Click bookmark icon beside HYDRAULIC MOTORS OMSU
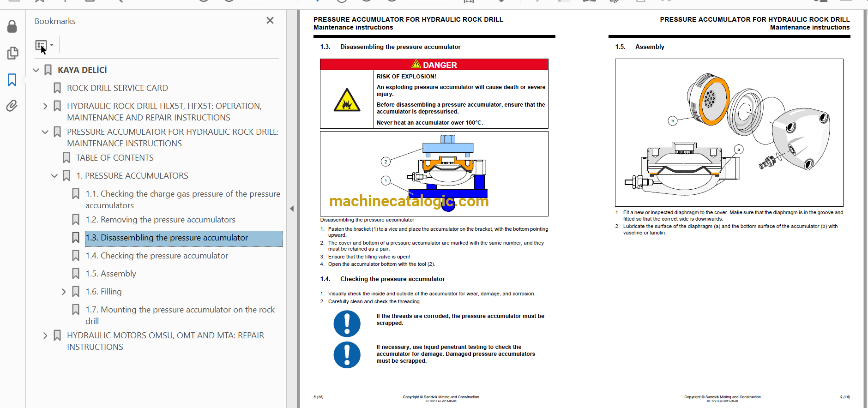 [57, 336]
